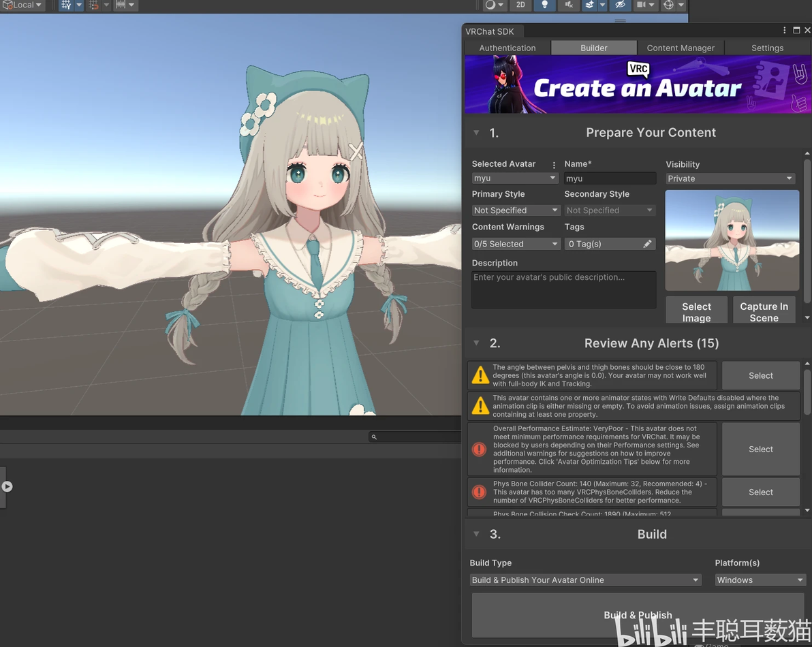Click the avatar thumbnail preview image
Image resolution: width=812 pixels, height=647 pixels.
tap(732, 240)
